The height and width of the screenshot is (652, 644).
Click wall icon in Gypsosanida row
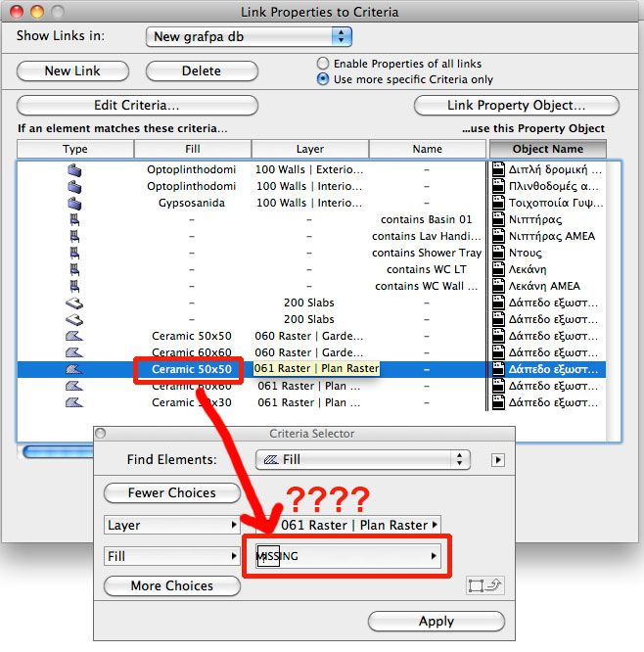tap(74, 204)
